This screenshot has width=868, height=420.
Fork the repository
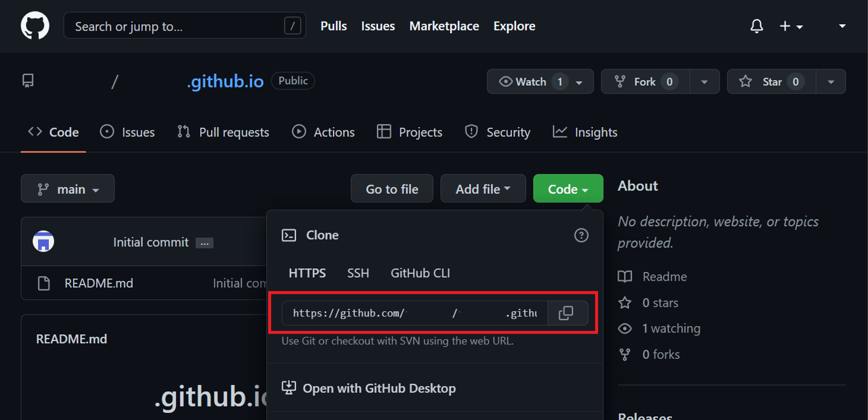[644, 81]
